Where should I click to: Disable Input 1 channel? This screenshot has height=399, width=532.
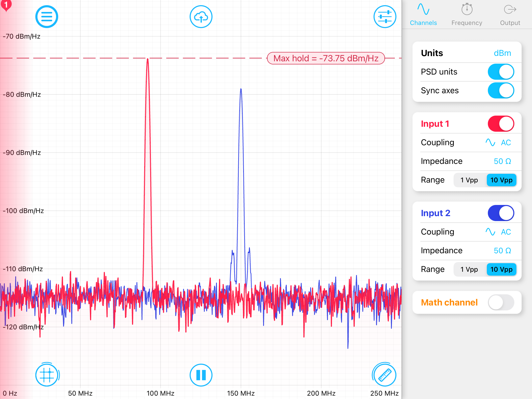(501, 124)
